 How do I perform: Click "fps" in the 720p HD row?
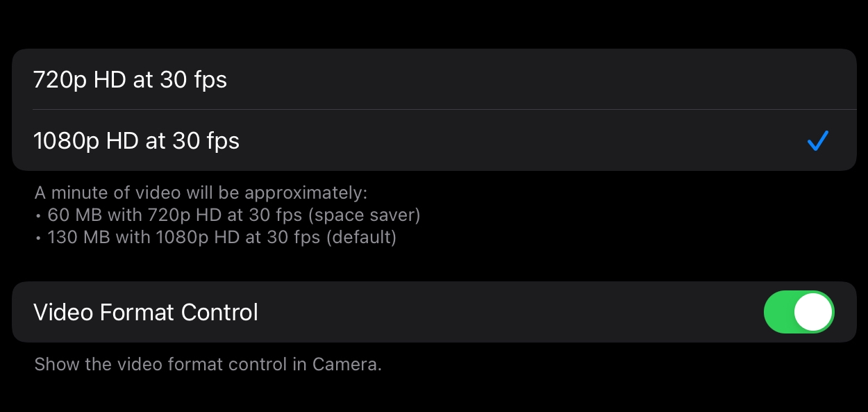(210, 80)
